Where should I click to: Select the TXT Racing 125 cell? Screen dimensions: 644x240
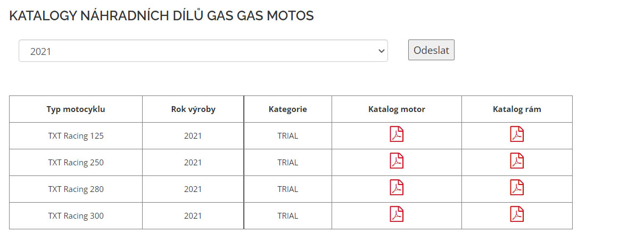(x=76, y=136)
